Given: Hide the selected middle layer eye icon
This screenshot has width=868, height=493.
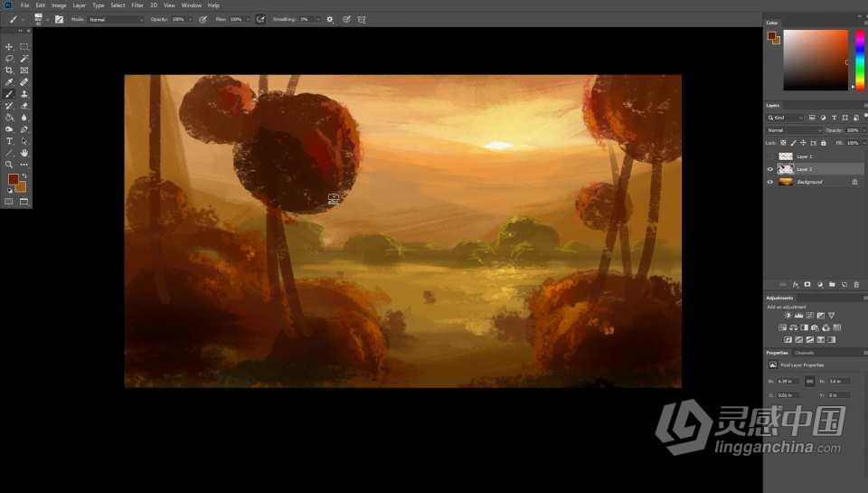Looking at the screenshot, I should coord(770,169).
